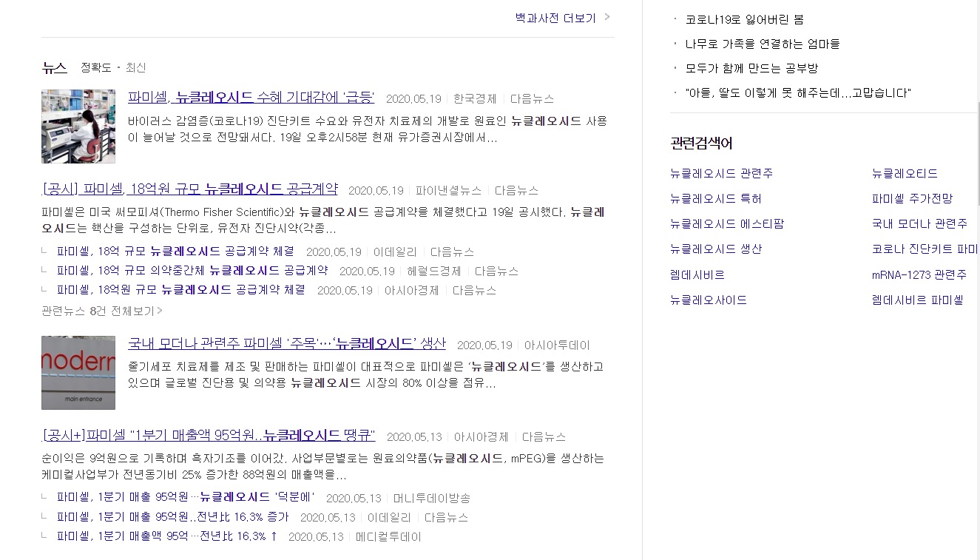Viewport: 980px width, 560px height.
Task: Open Moderna sign news thumbnail
Action: 78,373
